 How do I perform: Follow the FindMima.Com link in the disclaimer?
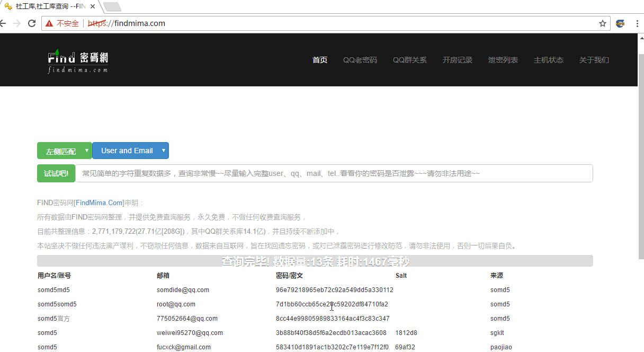[x=100, y=203]
